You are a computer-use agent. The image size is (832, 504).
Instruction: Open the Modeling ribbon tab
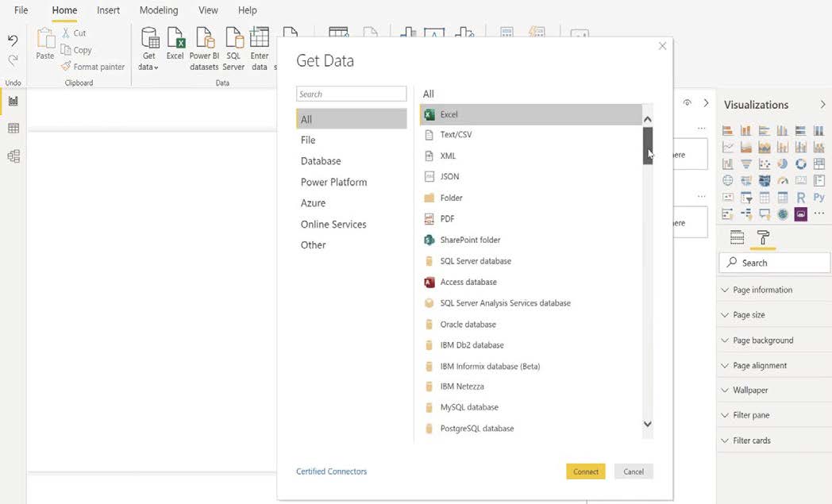click(x=159, y=10)
